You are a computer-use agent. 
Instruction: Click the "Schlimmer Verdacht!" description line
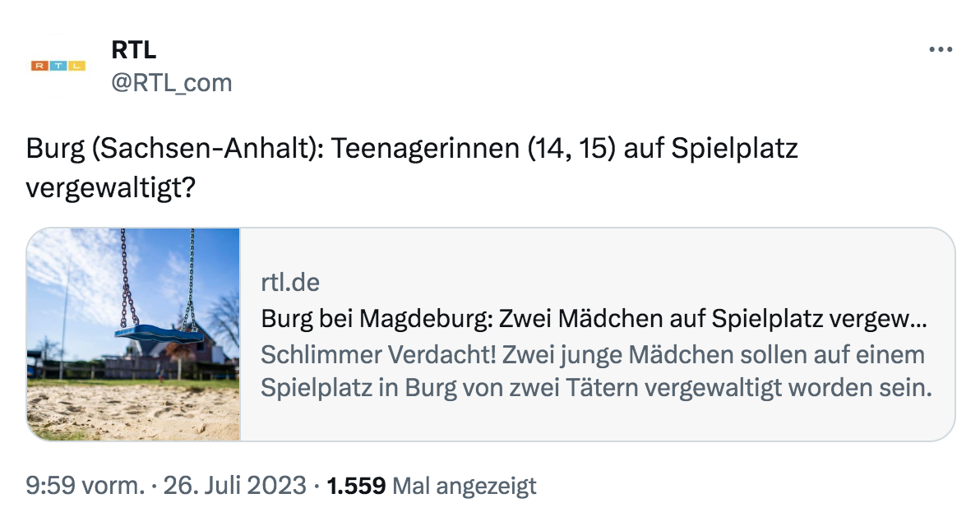[x=592, y=355]
